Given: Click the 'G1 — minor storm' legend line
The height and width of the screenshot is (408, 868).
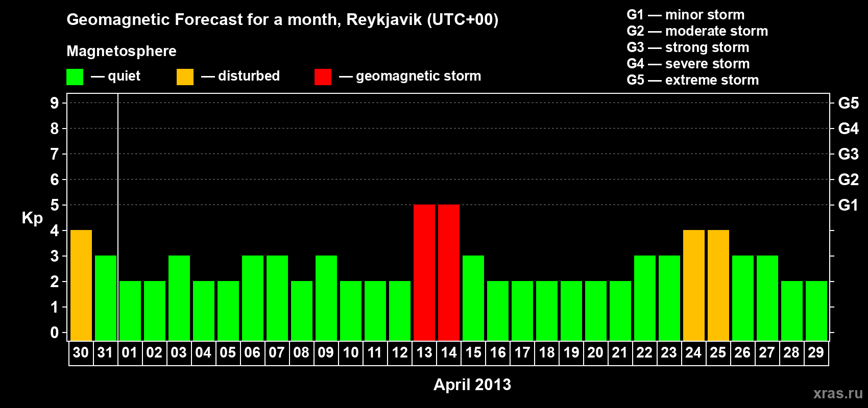Looking at the screenshot, I should coord(686,15).
